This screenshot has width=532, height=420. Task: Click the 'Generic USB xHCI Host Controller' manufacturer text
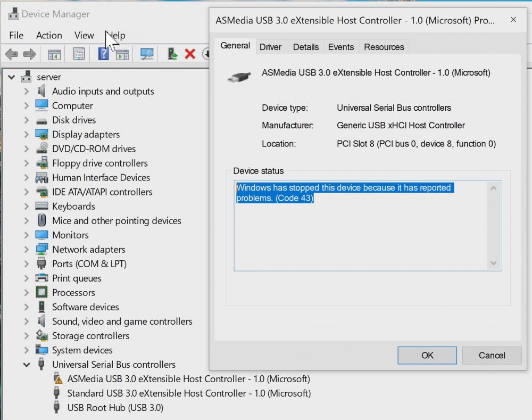401,125
